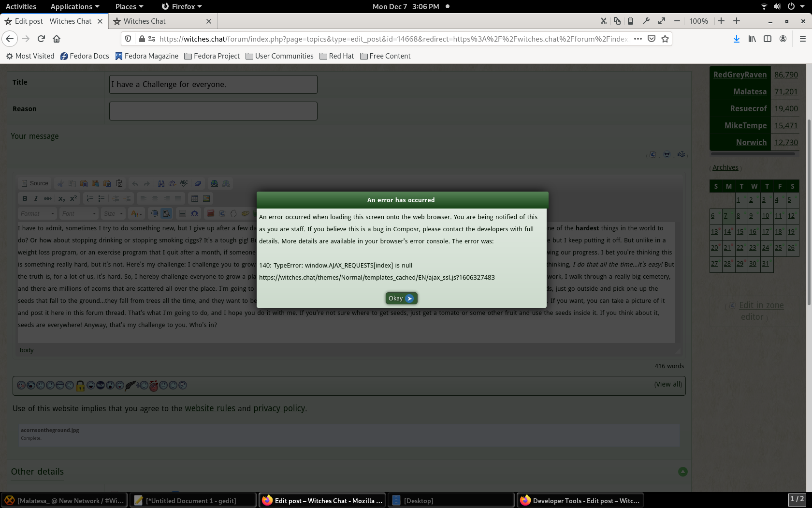Open the Applications menu in top bar
This screenshot has height=508, width=812.
point(74,6)
